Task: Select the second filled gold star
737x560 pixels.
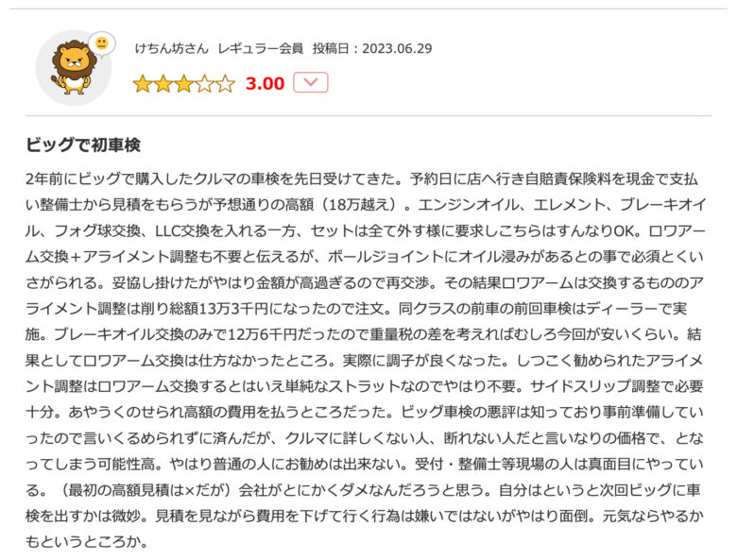Action: 163,84
